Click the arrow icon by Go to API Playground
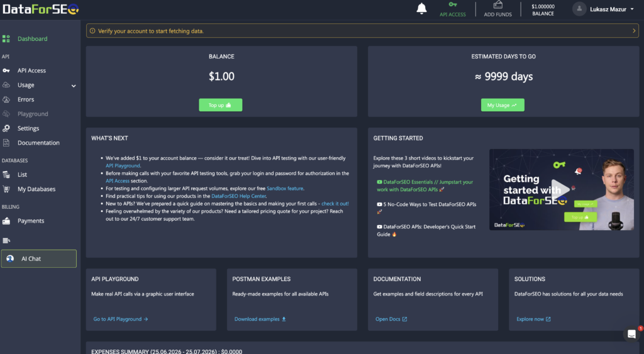This screenshot has height=354, width=644. [146, 319]
